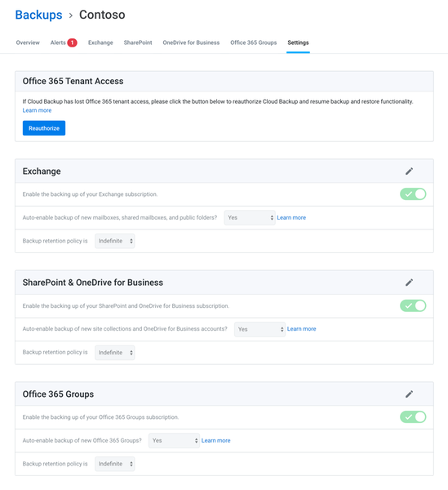Change SharePoint retention policy Indefinite dropdown
Viewport: 448px width, 490px height.
tap(114, 353)
